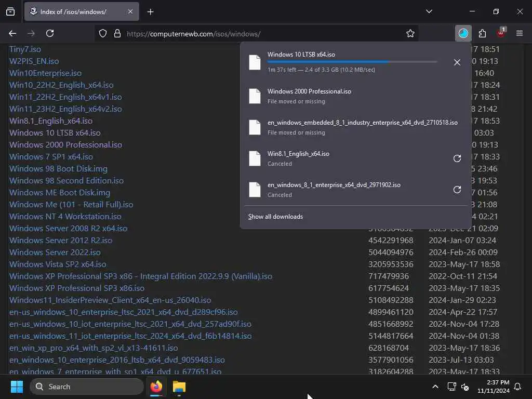
Task: Show hidden system tray icons
Action: [x=435, y=387]
